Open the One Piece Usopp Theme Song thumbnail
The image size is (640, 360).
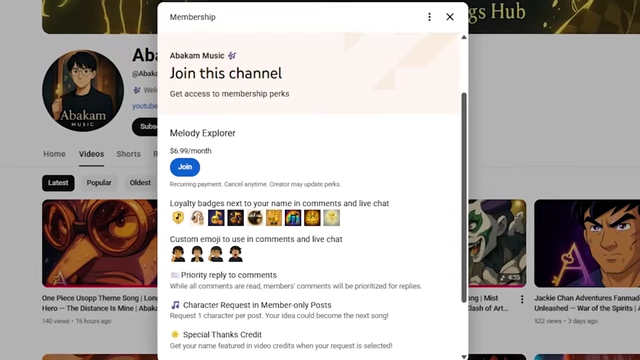[100, 243]
